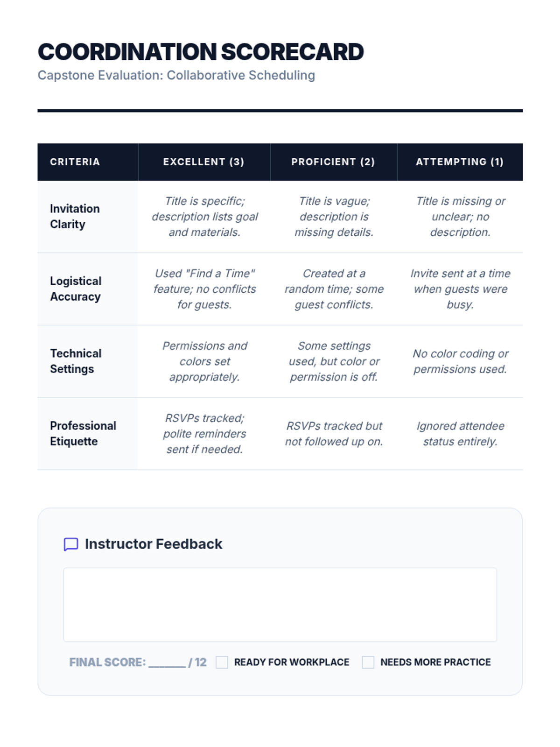Image resolution: width=560 pixels, height=747 pixels.
Task: Click the Capstone Evaluation subtitle text
Action: 176,75
